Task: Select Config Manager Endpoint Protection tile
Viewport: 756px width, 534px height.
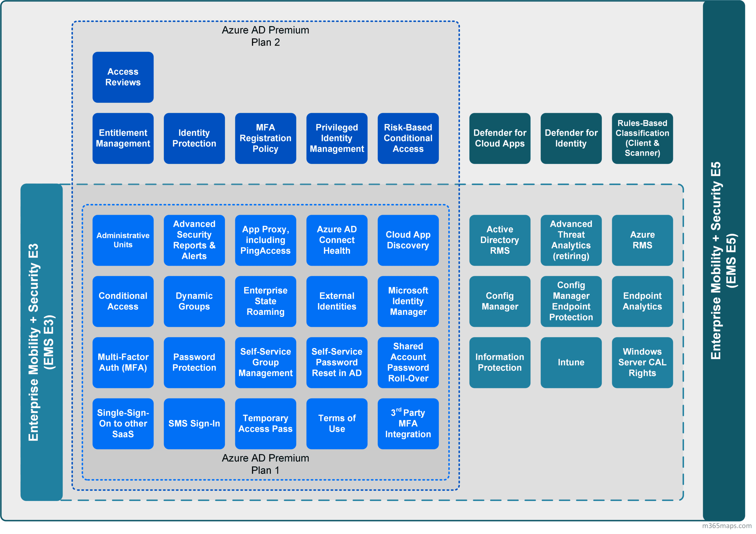Action: pos(571,301)
